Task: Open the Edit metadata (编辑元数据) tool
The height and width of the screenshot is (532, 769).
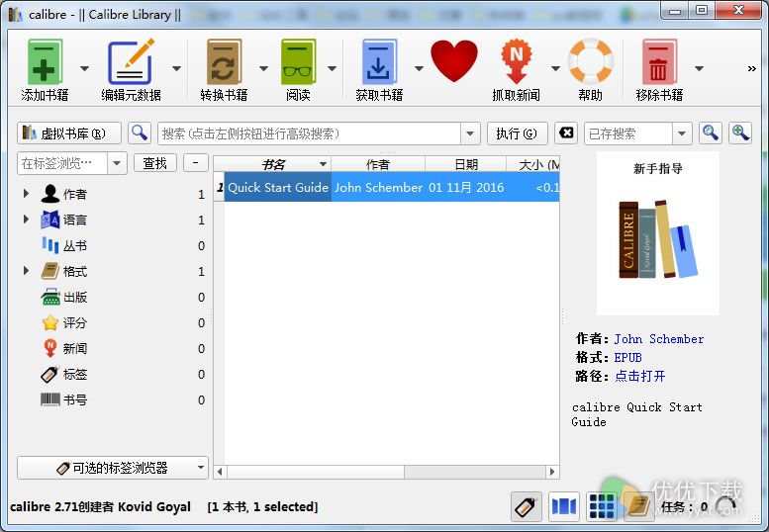Action: (x=131, y=62)
